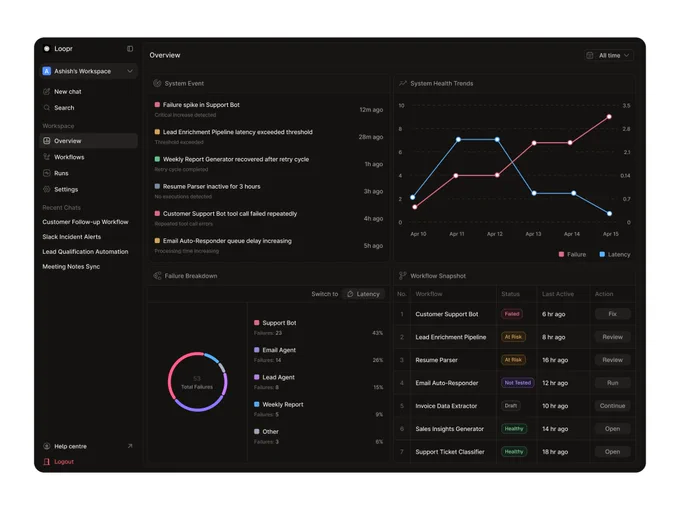Toggle Failure series in chart legend
The width and height of the screenshot is (680, 510).
tap(572, 255)
